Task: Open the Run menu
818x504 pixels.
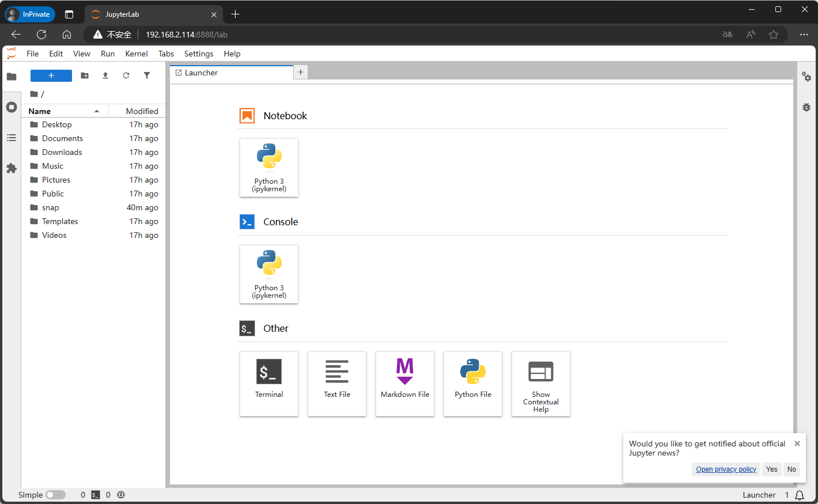Action: [x=108, y=54]
